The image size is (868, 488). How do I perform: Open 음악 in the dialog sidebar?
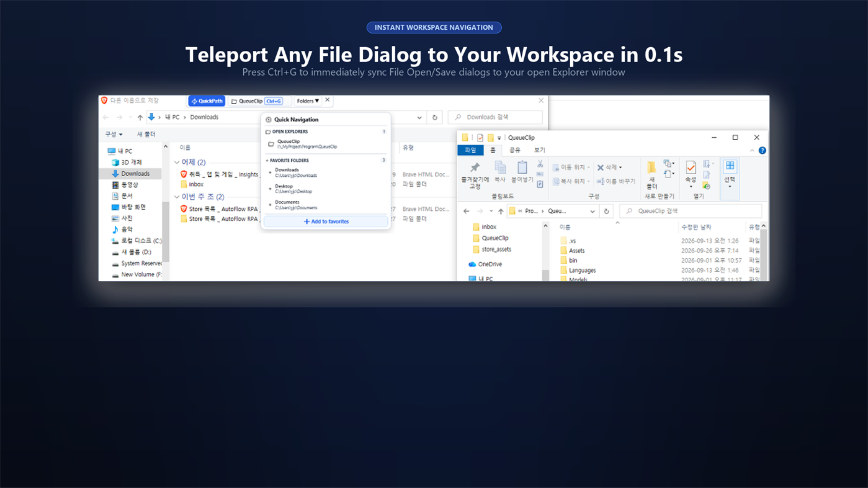(122, 229)
